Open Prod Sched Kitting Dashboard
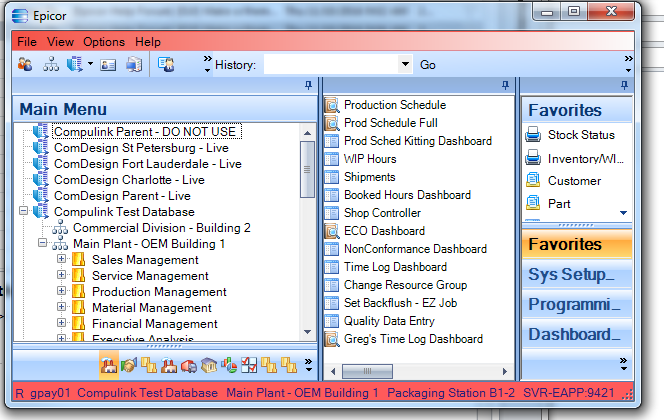Image resolution: width=664 pixels, height=420 pixels. tap(418, 141)
